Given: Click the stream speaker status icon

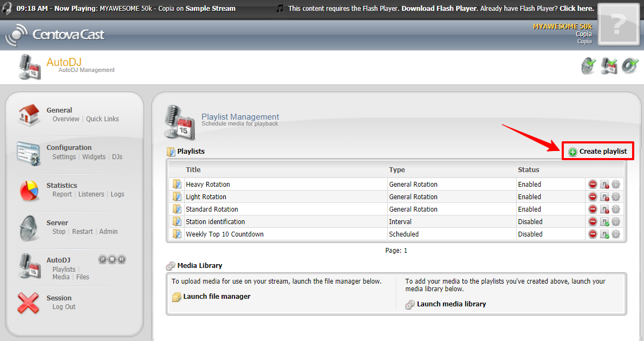Looking at the screenshot, I should [x=630, y=66].
